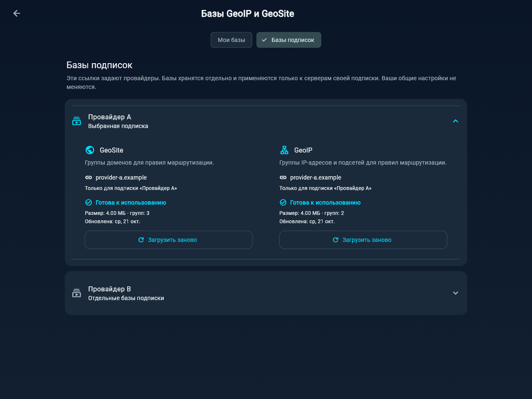Click «Готова к использованию» under GeoIP

point(325,202)
